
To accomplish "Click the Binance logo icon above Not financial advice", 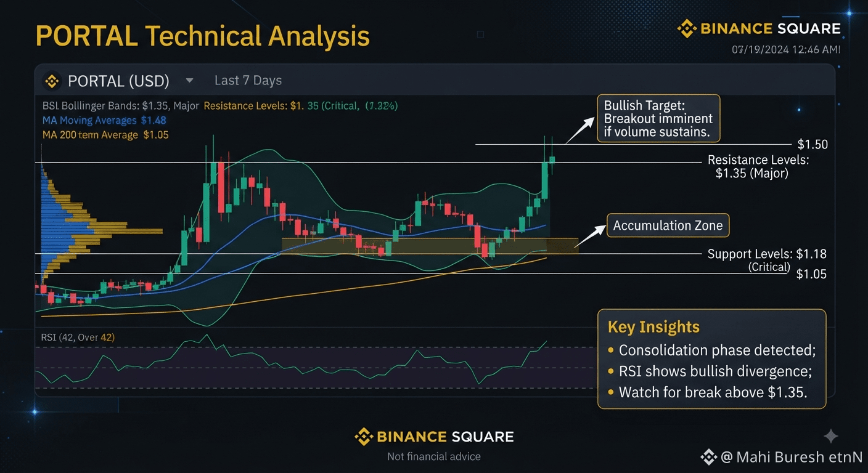I will pos(364,437).
